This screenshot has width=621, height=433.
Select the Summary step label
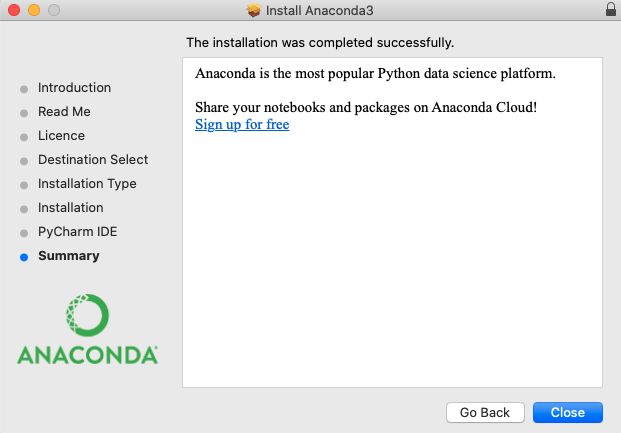point(69,256)
